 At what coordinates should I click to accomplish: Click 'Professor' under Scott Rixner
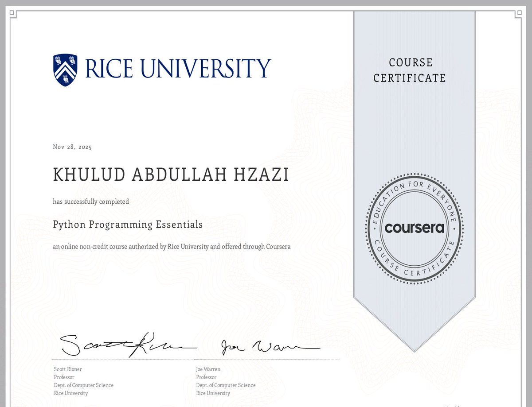pos(64,377)
